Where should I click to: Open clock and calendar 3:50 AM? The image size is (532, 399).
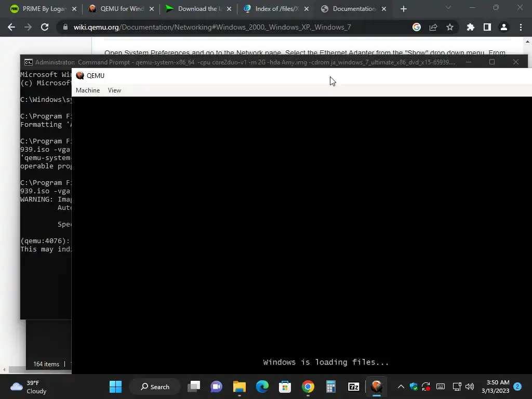point(495,387)
